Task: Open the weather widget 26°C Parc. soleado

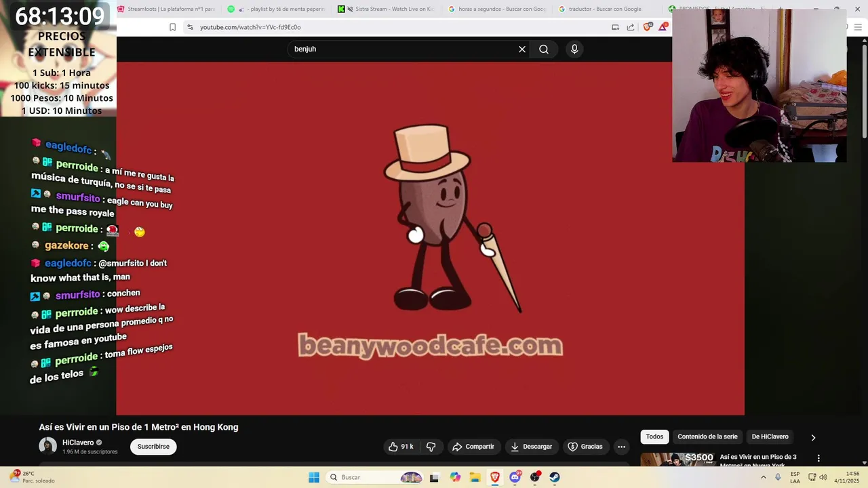Action: tap(33, 477)
